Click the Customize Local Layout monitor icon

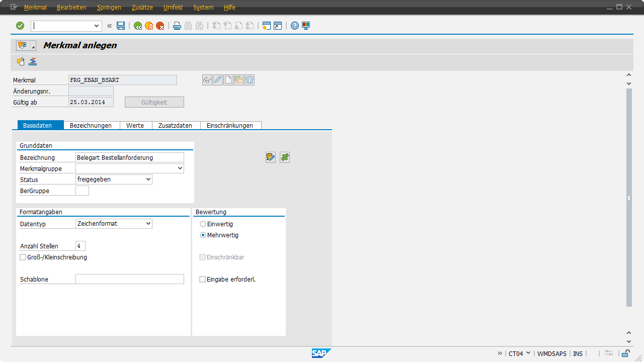coord(306,26)
